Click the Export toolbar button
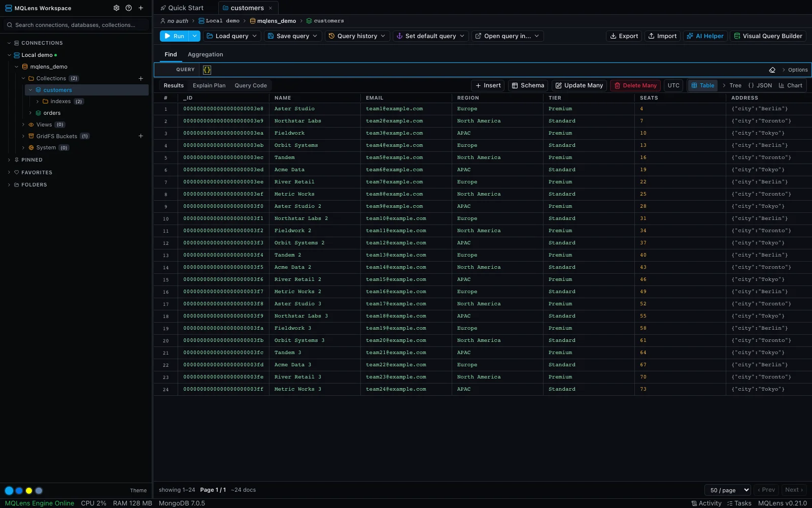 click(624, 36)
